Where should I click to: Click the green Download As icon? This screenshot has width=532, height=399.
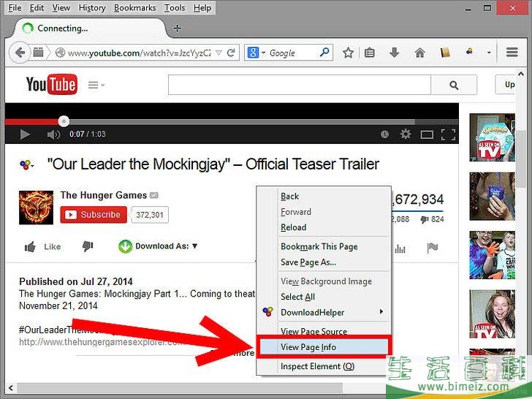pyautogui.click(x=125, y=247)
